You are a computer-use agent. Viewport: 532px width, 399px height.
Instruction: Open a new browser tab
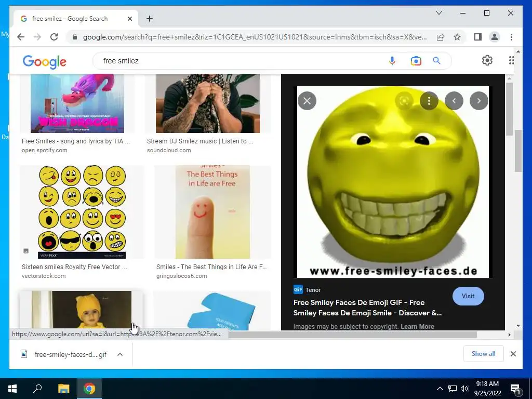click(x=150, y=19)
